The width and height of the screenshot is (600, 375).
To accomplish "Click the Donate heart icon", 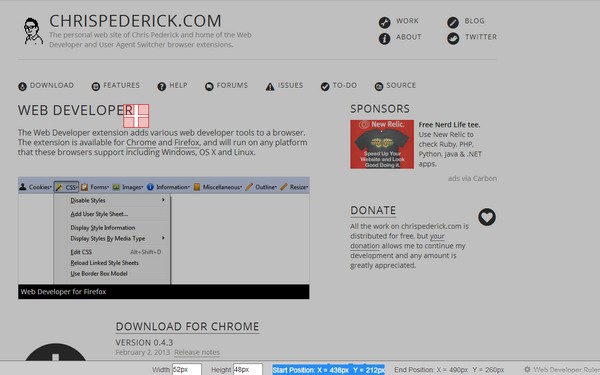I will coord(487,217).
